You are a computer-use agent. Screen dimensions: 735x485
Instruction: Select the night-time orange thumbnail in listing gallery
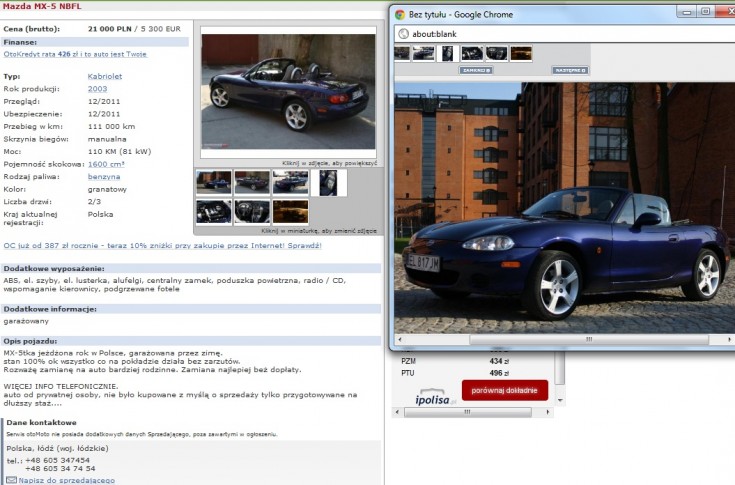click(291, 211)
